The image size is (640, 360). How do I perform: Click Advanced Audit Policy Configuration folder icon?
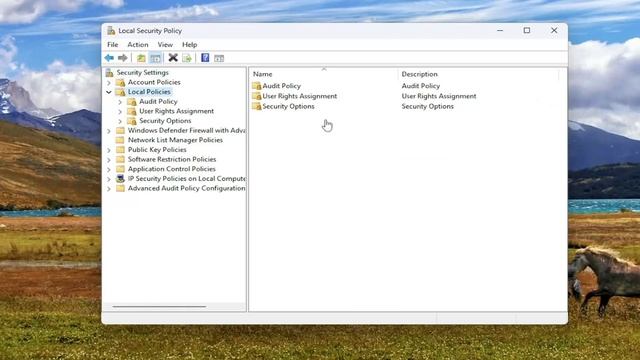pos(120,188)
